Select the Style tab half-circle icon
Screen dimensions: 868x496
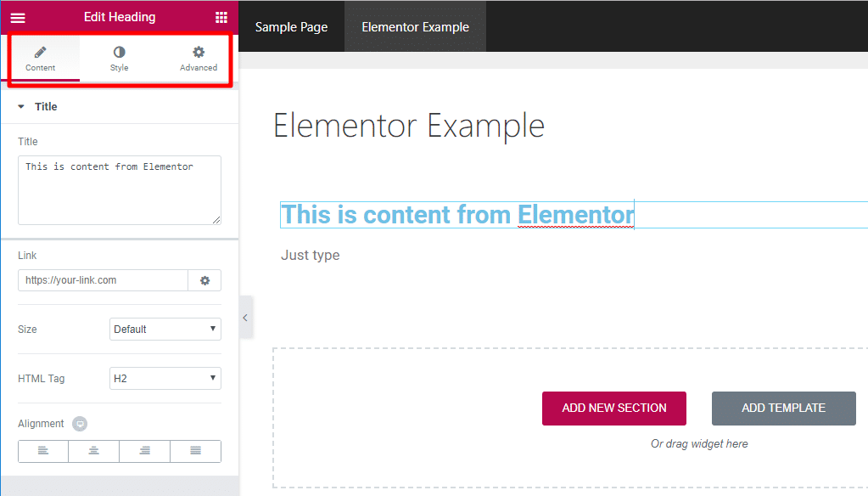[119, 54]
